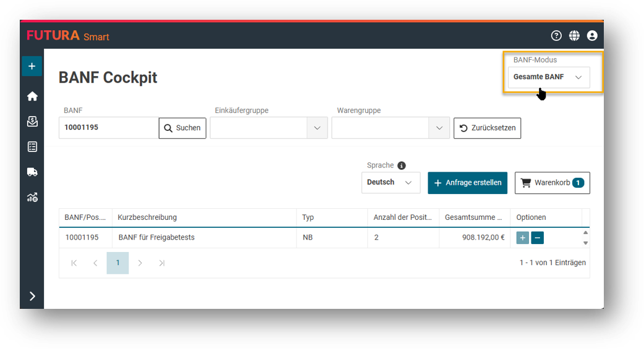Open the Warenkorb cart button

[x=552, y=183]
